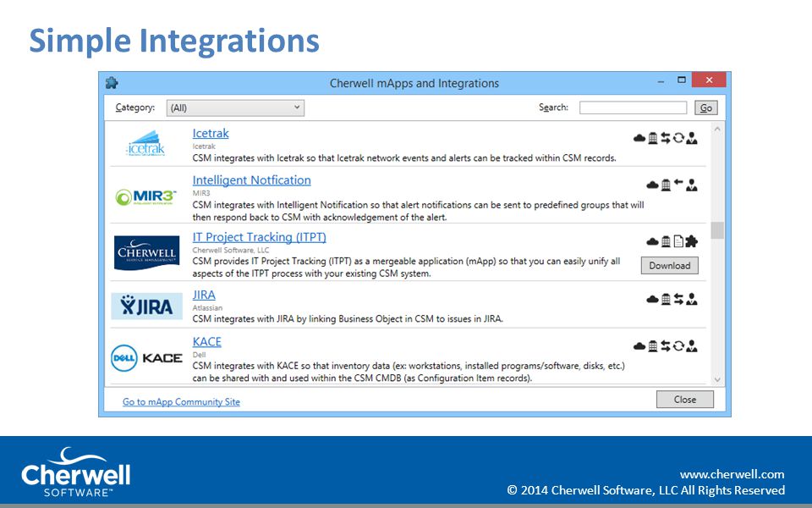Click the person icon in the Icetrak row
This screenshot has width=812, height=508.
tap(691, 138)
